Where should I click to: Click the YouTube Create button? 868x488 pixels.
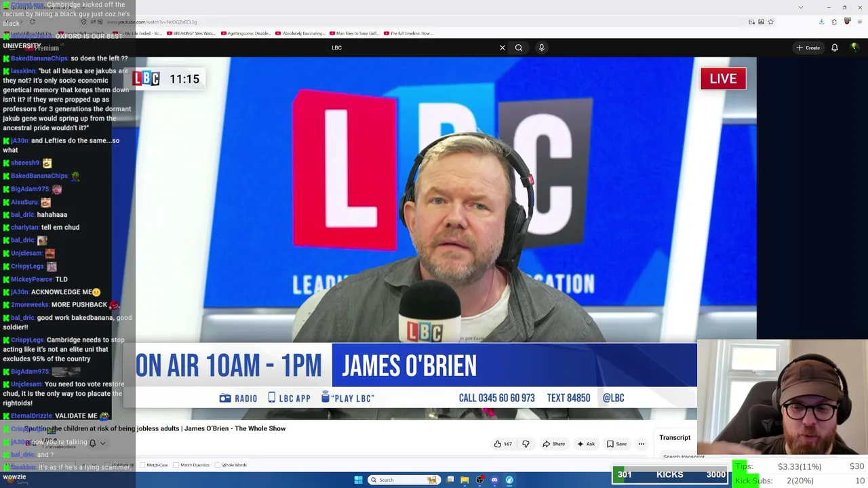pyautogui.click(x=808, y=47)
